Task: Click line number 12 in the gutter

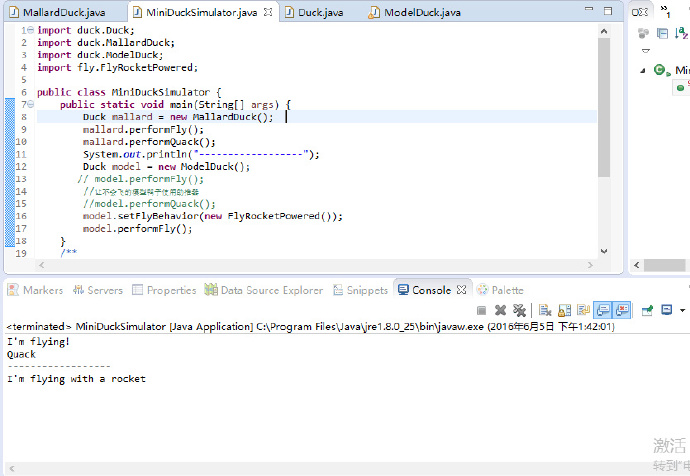Action: pyautogui.click(x=21, y=166)
